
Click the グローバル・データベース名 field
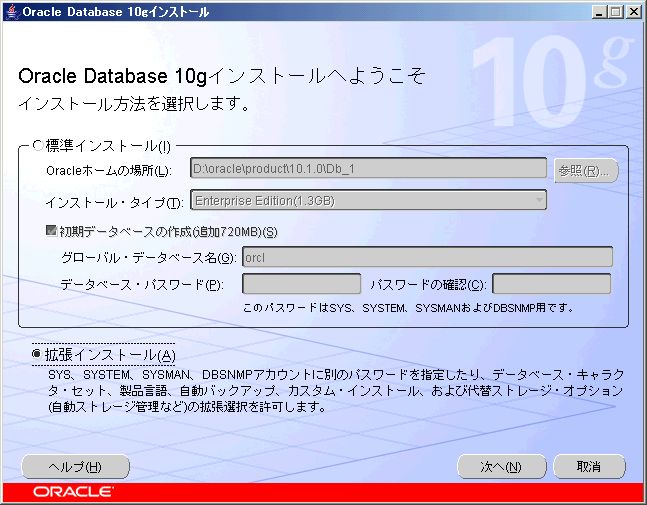[427, 257]
